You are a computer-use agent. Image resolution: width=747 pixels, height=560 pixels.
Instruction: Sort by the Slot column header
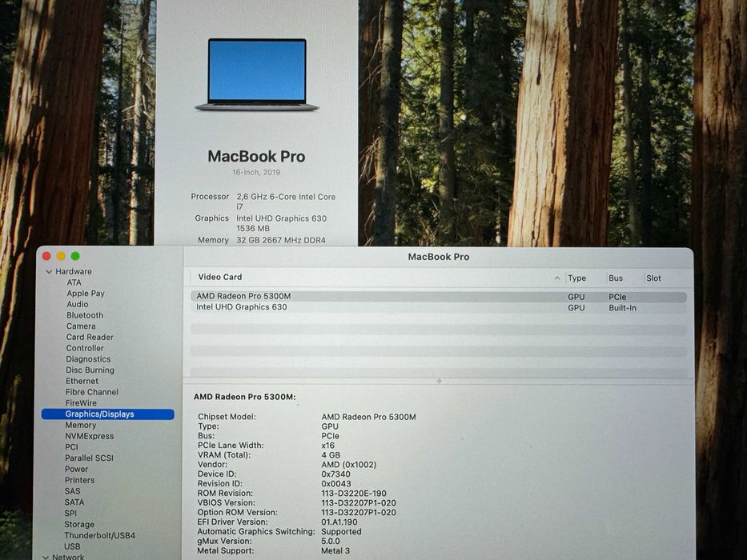click(653, 278)
